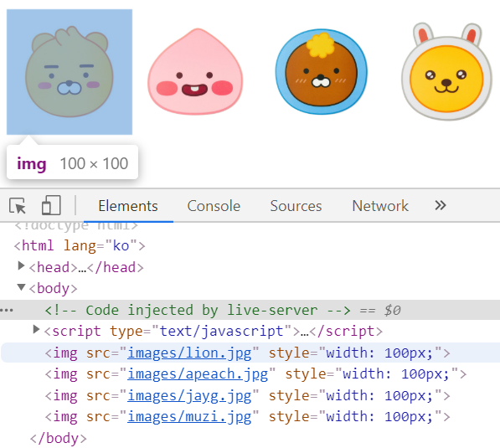Click the pink Apeach character image

[195, 72]
